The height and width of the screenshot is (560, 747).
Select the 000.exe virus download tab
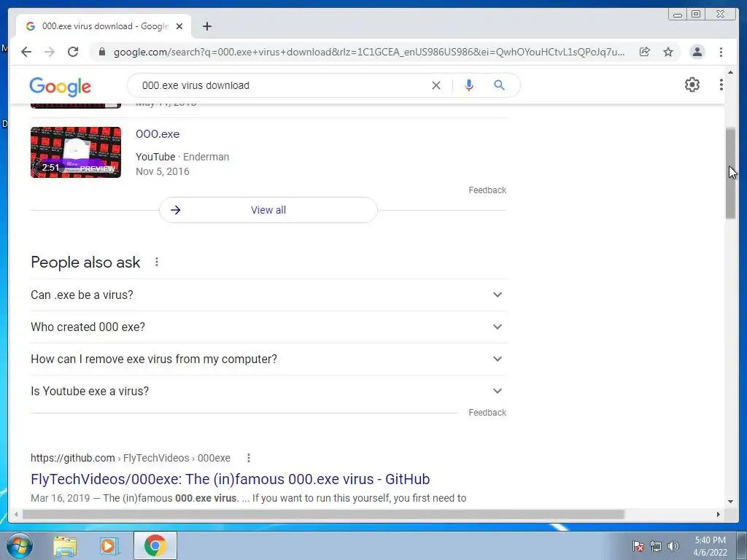pos(104,26)
